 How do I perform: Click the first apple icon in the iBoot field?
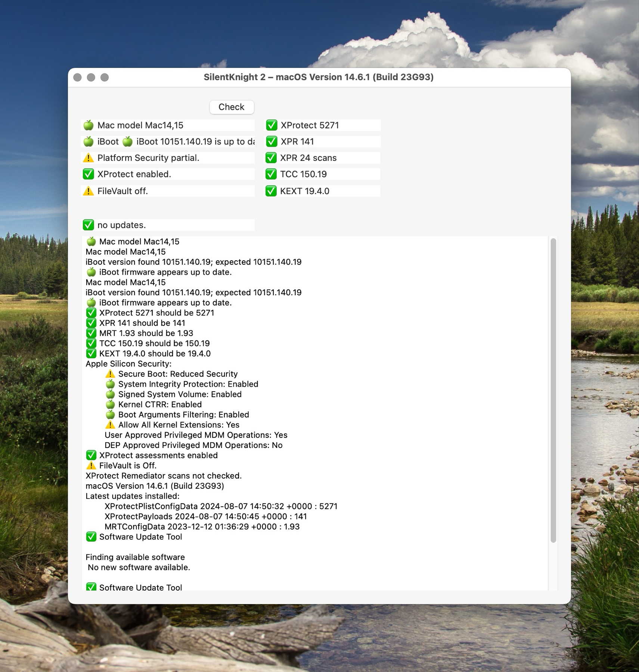(89, 141)
